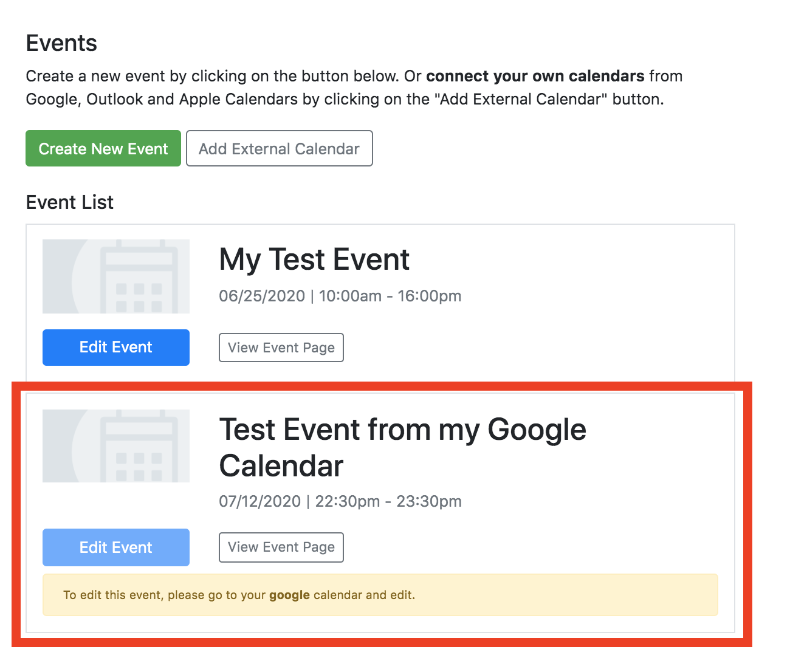Click the quoted Add External Calendar text in description
790x672 pixels.
pos(523,99)
